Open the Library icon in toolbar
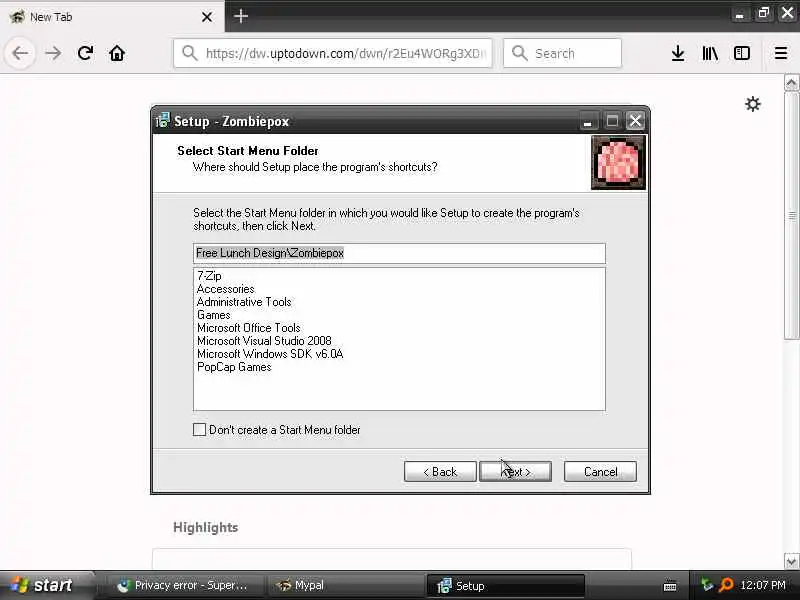 [710, 53]
